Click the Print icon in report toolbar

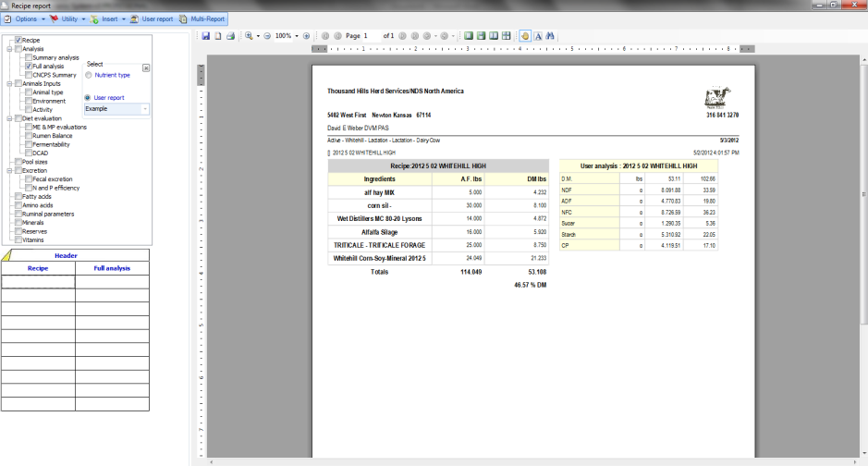click(230, 36)
